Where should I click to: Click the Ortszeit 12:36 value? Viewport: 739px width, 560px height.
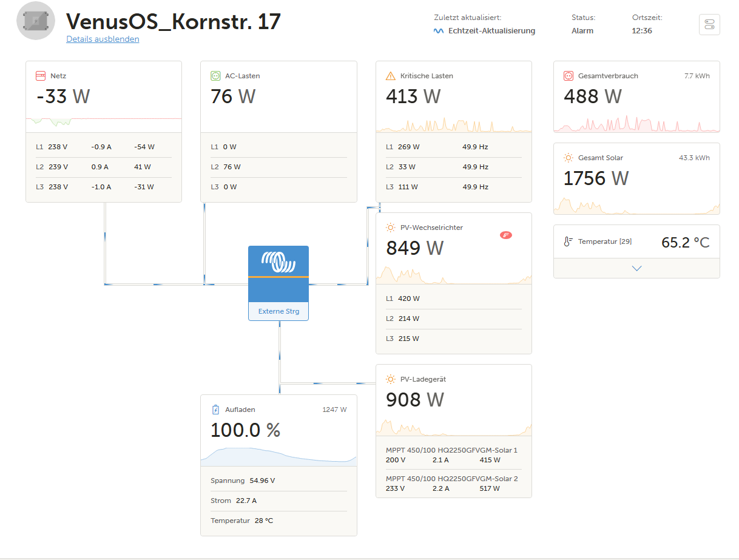pos(642,31)
